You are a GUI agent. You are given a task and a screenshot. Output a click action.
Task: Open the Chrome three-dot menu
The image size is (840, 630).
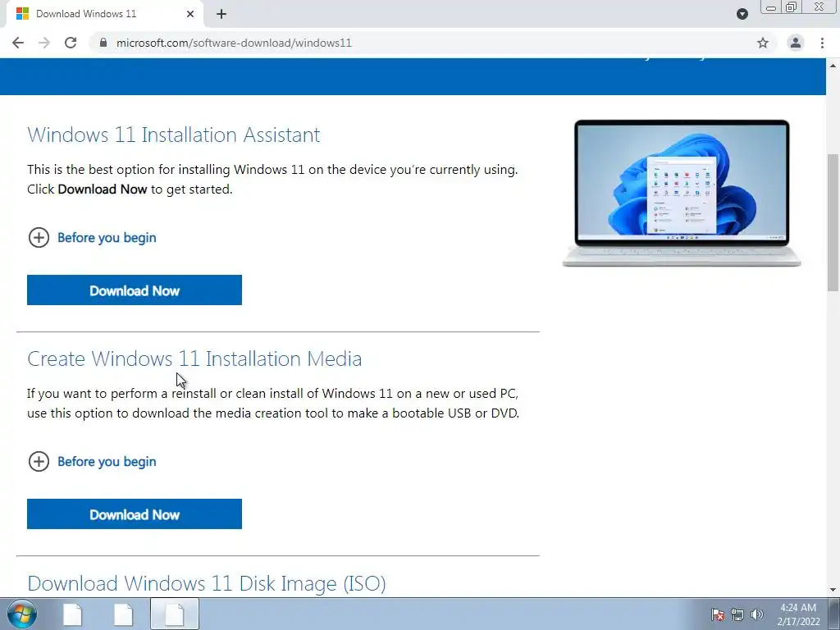click(822, 43)
